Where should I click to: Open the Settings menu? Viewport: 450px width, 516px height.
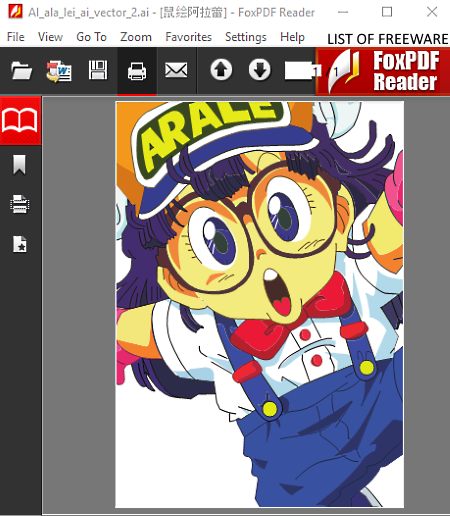pos(246,37)
